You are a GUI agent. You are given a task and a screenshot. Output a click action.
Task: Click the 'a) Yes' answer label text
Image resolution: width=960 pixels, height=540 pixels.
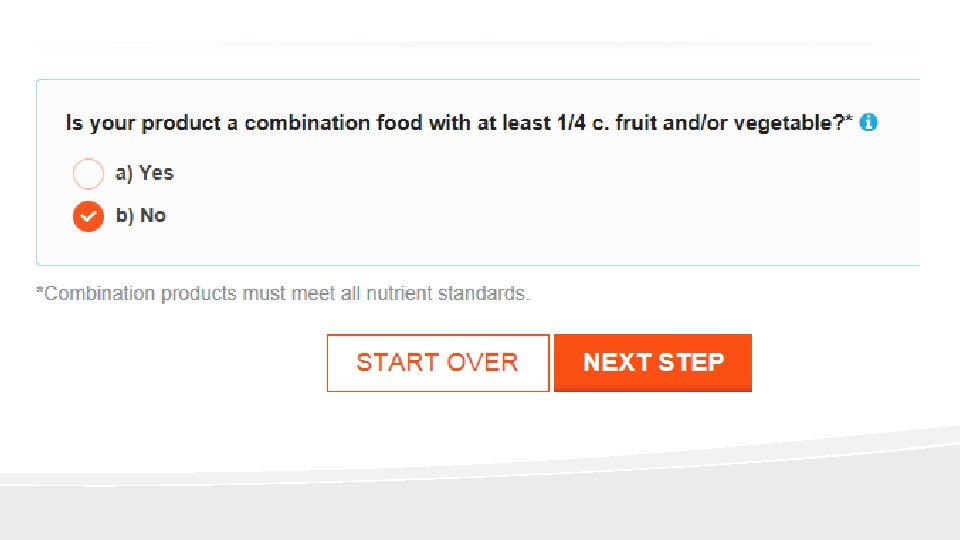pos(144,173)
